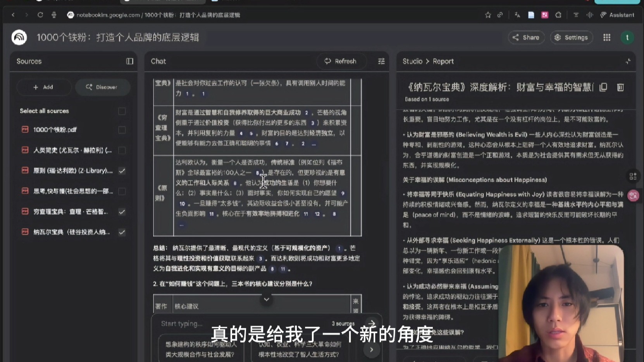Click the Share button

(526, 38)
